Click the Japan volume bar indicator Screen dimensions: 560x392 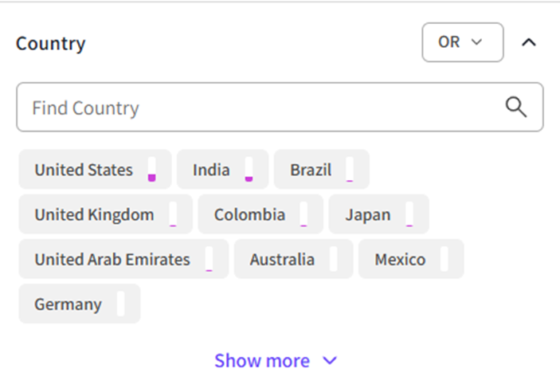point(409,214)
